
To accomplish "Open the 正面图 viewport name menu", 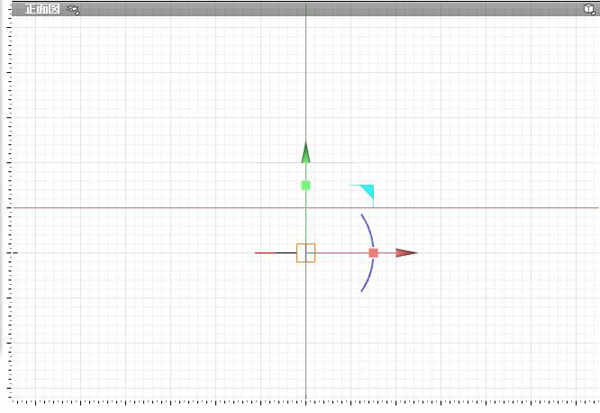I will click(x=42, y=9).
